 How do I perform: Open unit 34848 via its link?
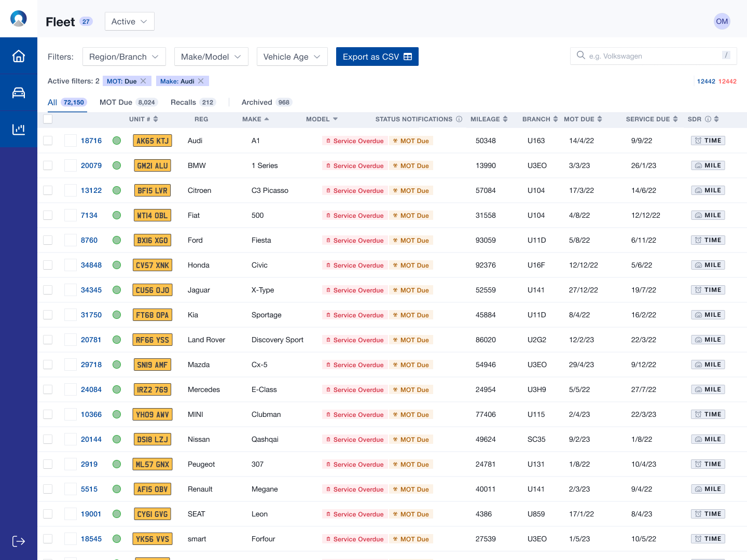coord(91,265)
